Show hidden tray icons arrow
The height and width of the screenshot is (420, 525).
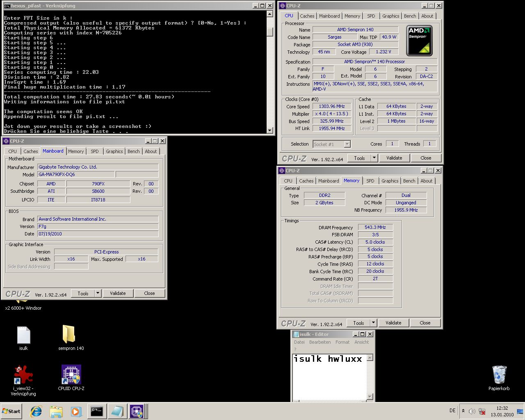click(x=463, y=411)
